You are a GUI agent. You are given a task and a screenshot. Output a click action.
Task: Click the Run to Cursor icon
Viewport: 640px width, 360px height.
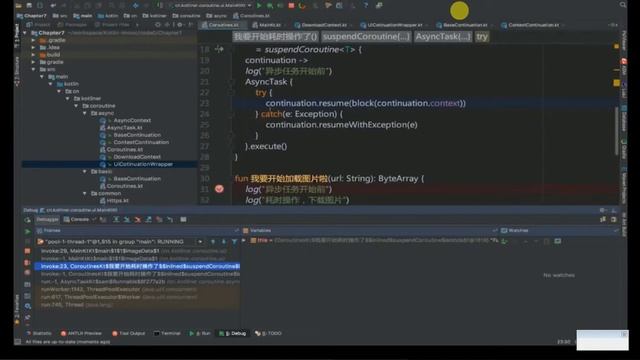tap(169, 220)
